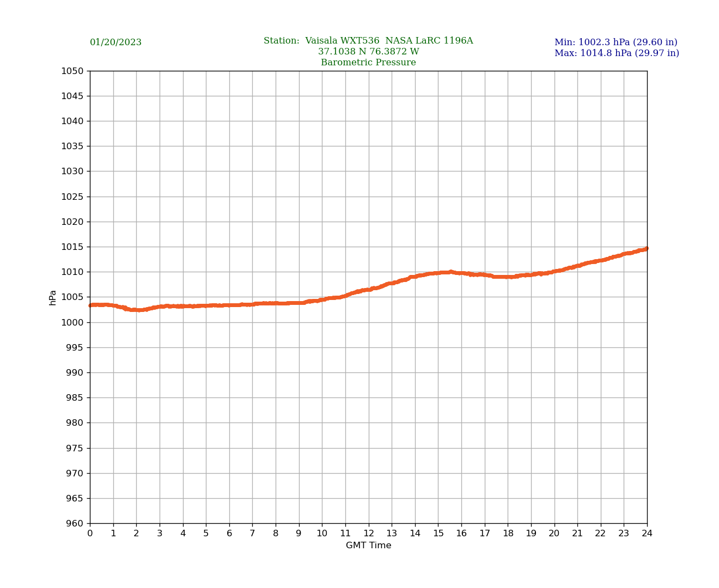
Task: Click the Station Vaisala WXT536 title line
Action: click(x=368, y=41)
